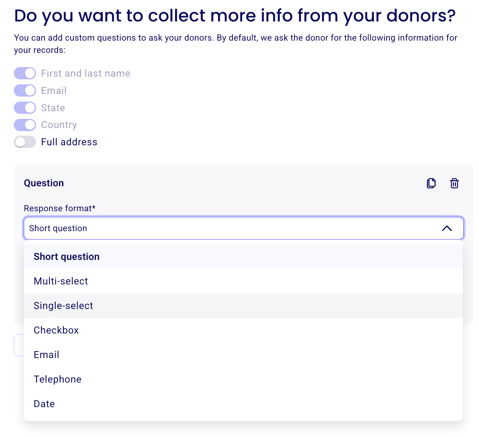Click the Response format field label

point(59,208)
